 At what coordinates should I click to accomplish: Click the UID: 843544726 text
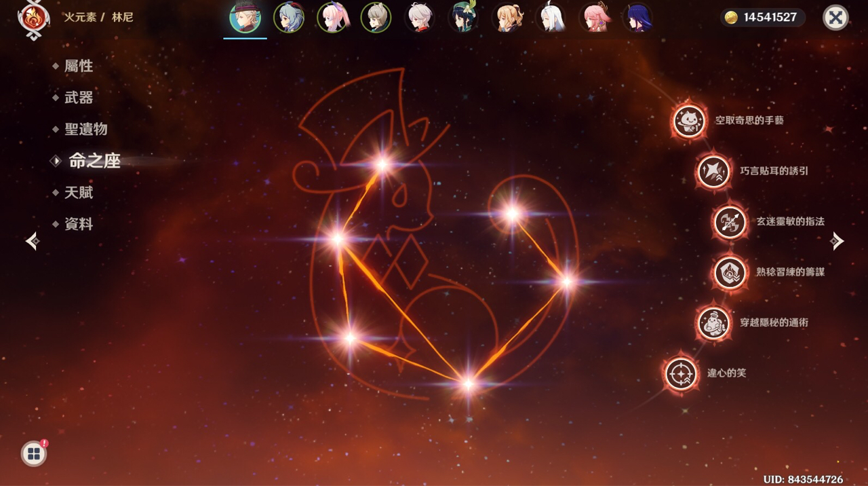[803, 479]
